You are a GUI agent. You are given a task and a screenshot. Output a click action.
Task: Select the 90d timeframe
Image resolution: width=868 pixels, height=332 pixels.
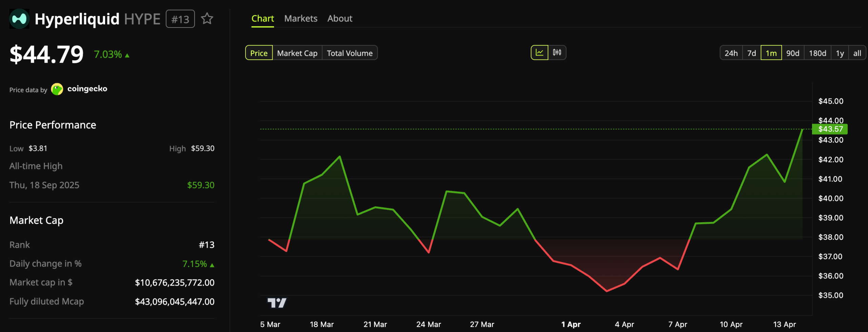point(793,53)
